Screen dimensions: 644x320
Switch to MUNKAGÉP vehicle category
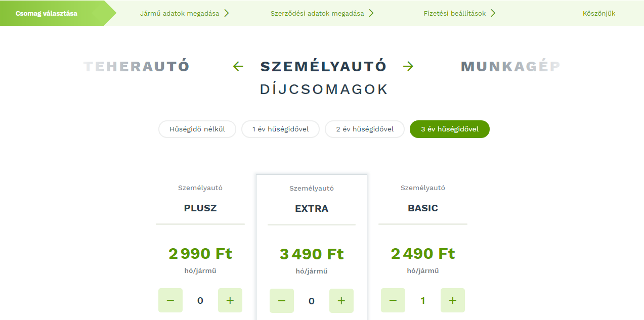[510, 66]
